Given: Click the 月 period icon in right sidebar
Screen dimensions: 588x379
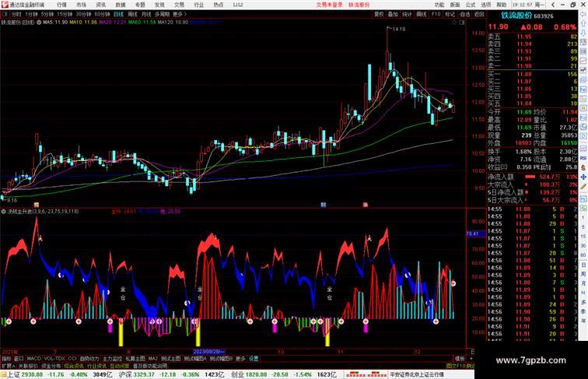Looking at the screenshot, I should click(583, 284).
